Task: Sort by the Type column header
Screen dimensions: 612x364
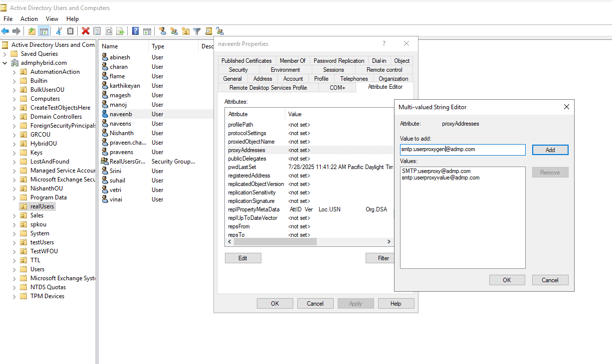Action: (x=174, y=46)
